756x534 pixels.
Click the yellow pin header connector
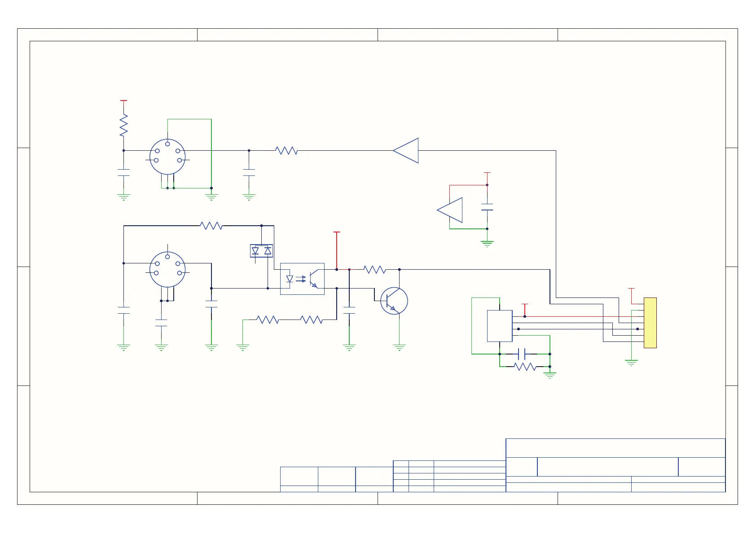point(650,323)
